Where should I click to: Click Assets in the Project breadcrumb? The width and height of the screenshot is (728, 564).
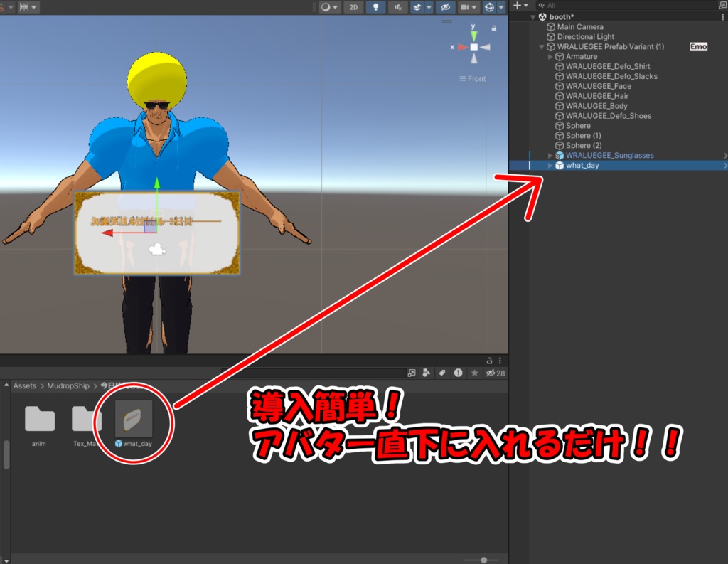(x=25, y=385)
